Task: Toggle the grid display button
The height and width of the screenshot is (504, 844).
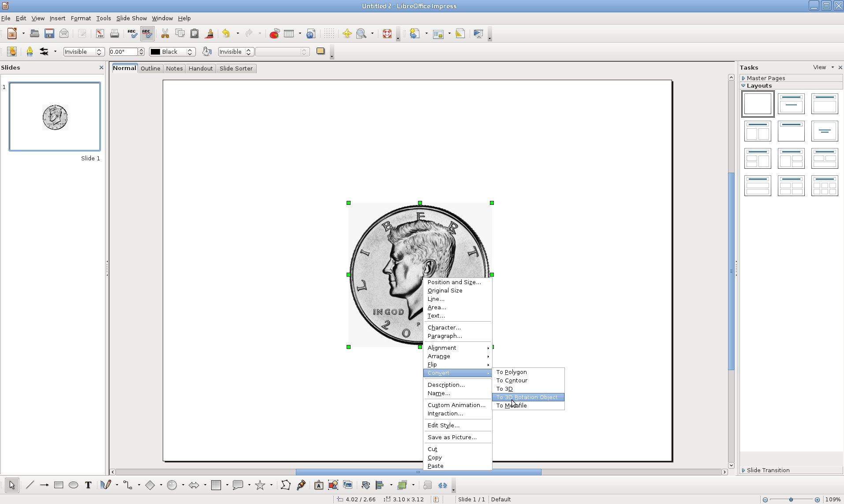Action: 329,33
